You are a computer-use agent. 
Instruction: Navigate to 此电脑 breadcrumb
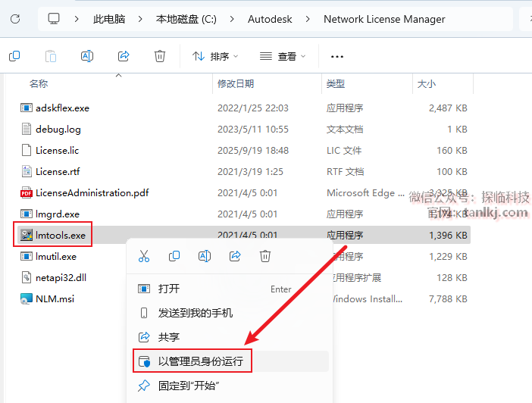(x=109, y=19)
